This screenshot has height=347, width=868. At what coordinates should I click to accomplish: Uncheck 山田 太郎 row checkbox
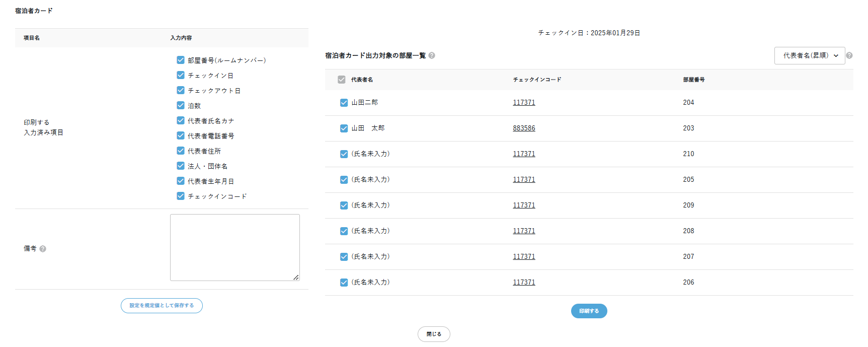(x=344, y=128)
